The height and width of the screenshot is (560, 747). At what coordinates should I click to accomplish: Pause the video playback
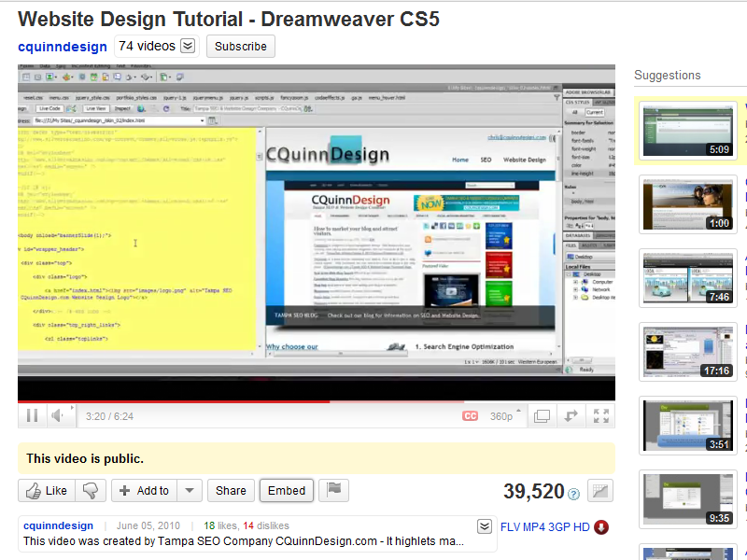(x=31, y=414)
